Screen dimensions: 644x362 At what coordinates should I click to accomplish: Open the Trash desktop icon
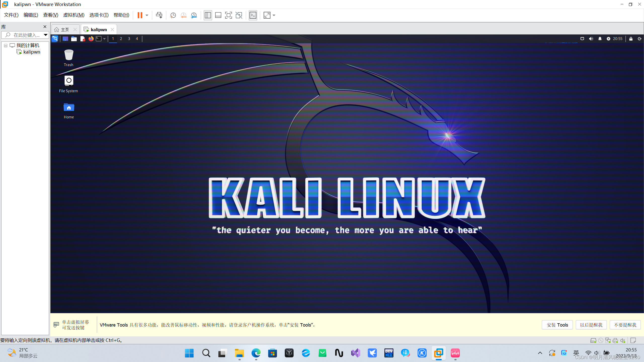pyautogui.click(x=69, y=58)
